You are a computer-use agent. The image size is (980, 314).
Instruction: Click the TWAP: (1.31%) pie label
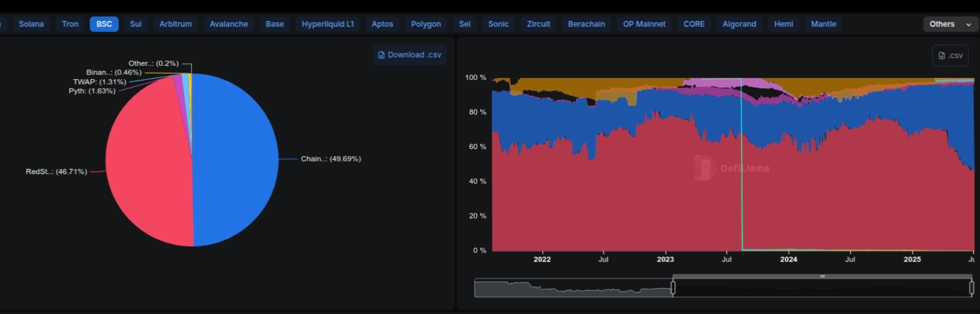pyautogui.click(x=99, y=82)
